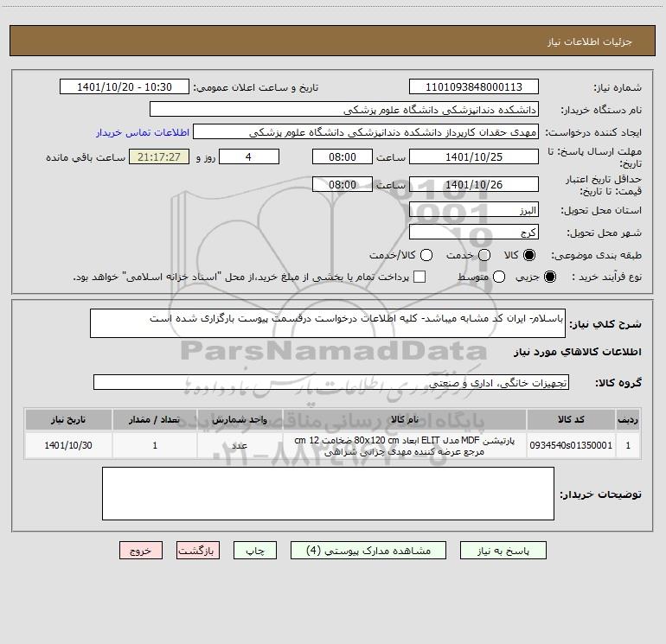Screen dimensions: 666x644
Task: Click the delivery city field کرج
Action: (474, 232)
